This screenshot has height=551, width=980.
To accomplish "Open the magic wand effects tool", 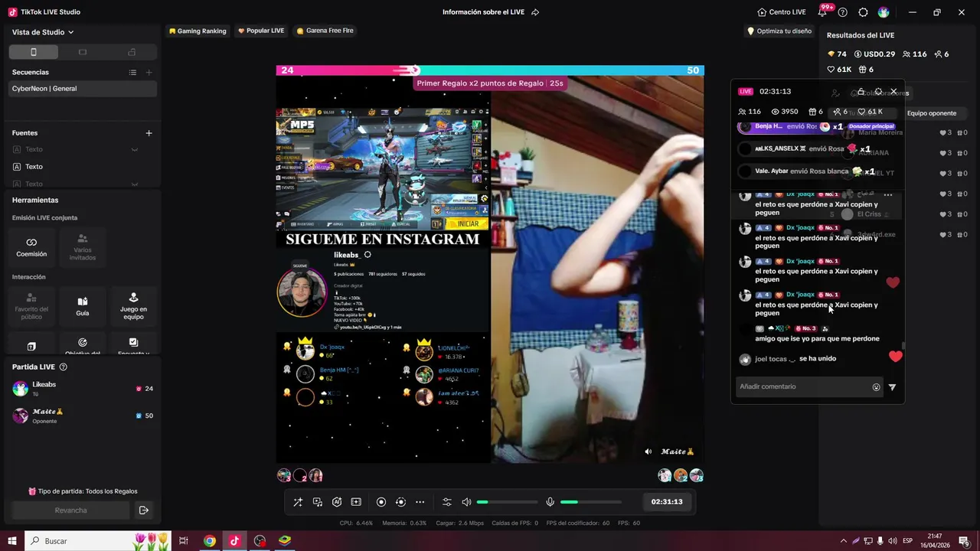I will (298, 502).
